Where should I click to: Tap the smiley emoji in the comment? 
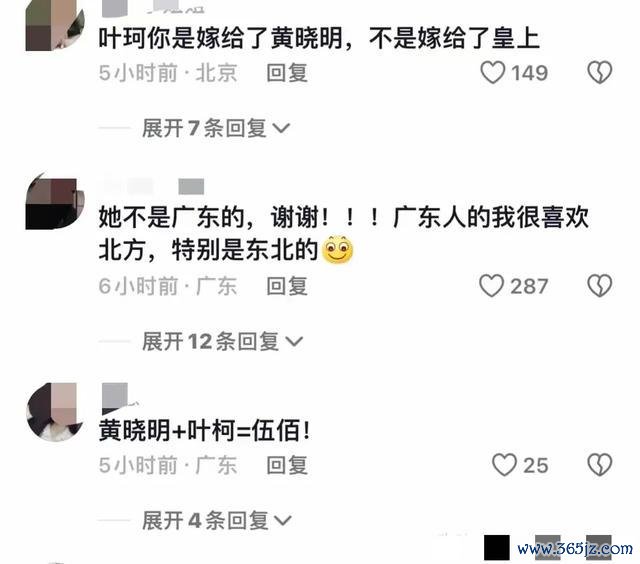click(x=338, y=250)
